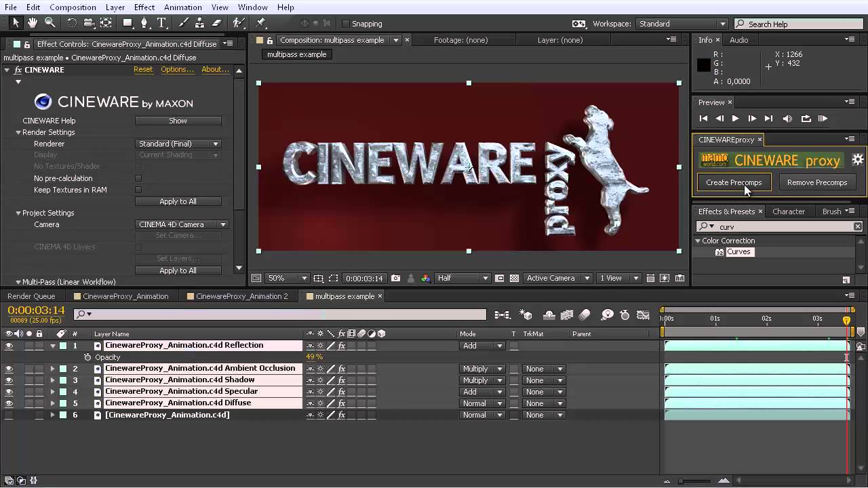Select the Pen tool

[144, 23]
